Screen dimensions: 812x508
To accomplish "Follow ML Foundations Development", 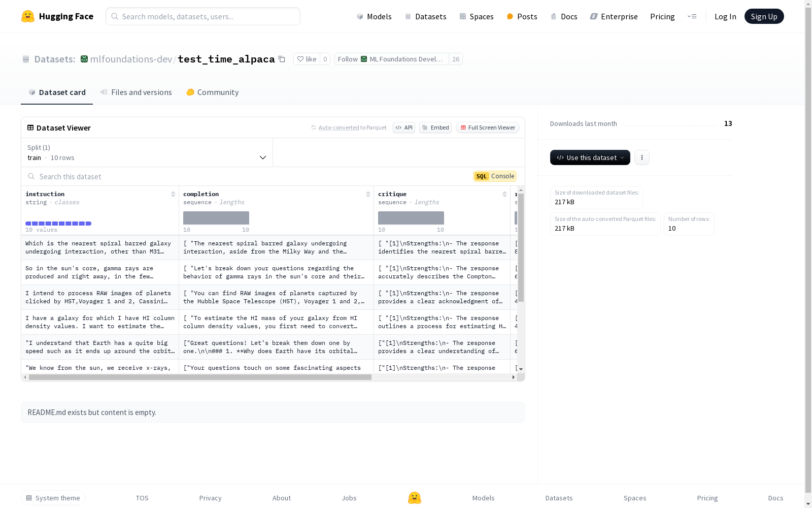I will tap(392, 59).
